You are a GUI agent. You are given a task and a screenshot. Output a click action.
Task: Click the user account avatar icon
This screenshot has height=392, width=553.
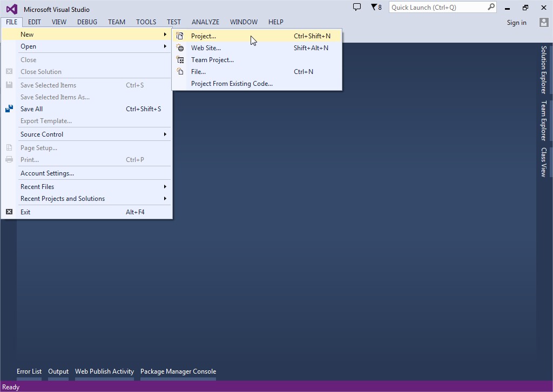tap(543, 22)
